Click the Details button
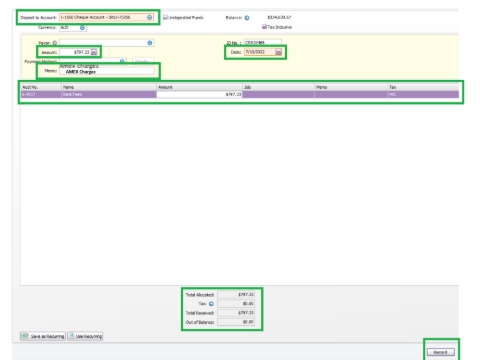Viewport: 480px width, 360px height. (x=143, y=61)
